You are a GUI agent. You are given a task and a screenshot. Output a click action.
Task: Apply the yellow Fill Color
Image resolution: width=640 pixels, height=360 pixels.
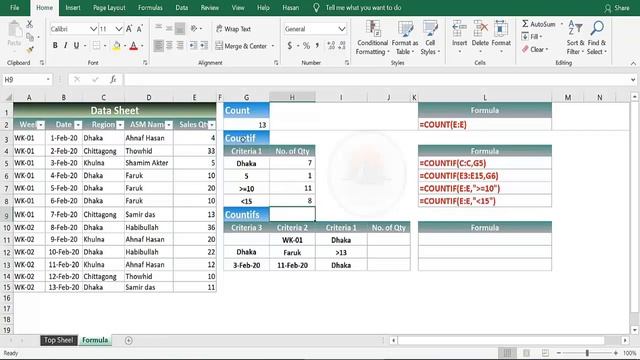pos(116,46)
